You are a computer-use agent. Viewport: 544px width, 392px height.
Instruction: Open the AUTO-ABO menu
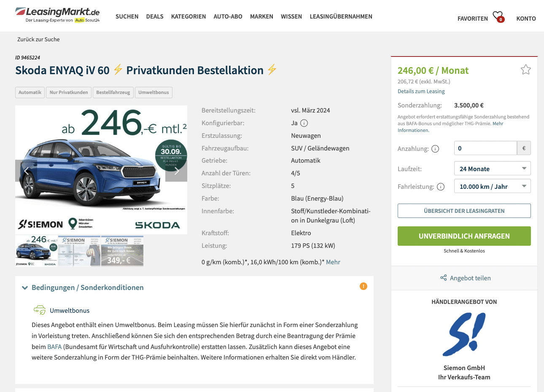pyautogui.click(x=228, y=16)
